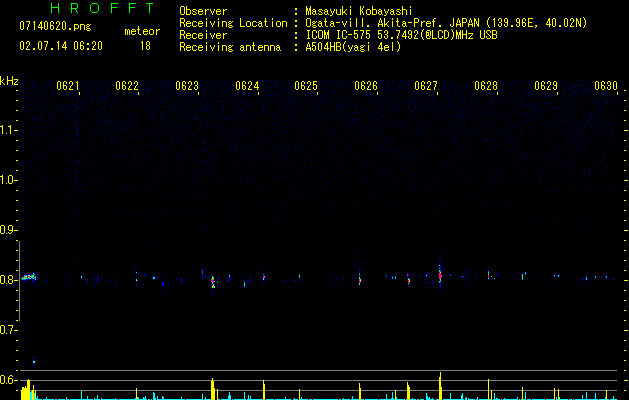Click the 0.8 kHz axis label
Viewport: 629px width, 400px height.
coord(8,280)
